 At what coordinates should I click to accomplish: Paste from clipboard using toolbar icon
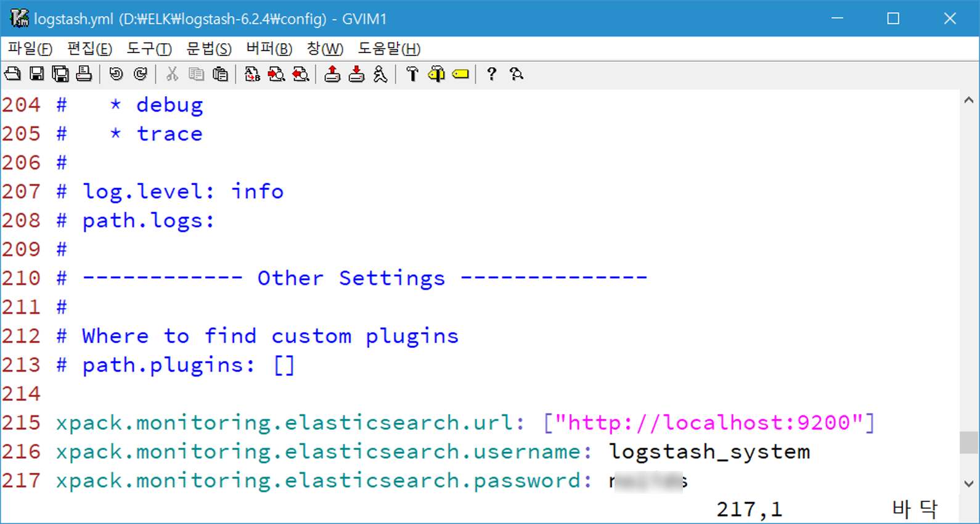(220, 74)
